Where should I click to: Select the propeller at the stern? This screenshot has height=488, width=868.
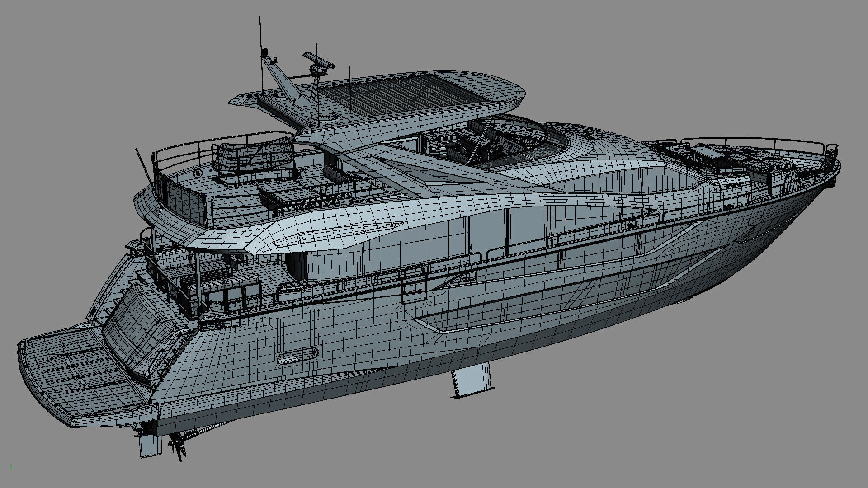pos(178,445)
